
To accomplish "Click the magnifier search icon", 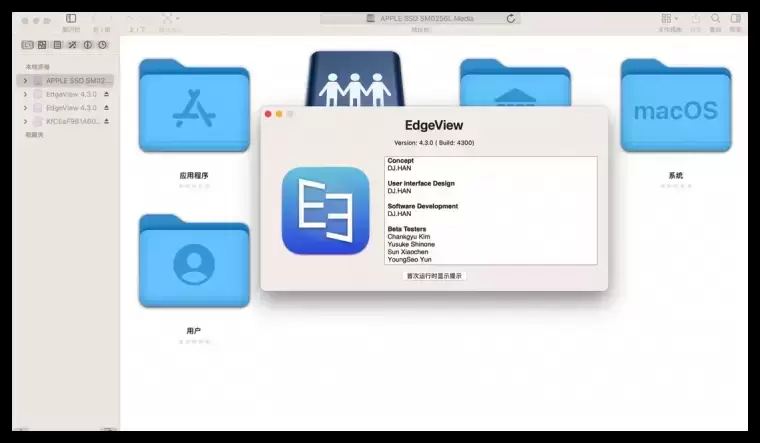I will pos(715,18).
